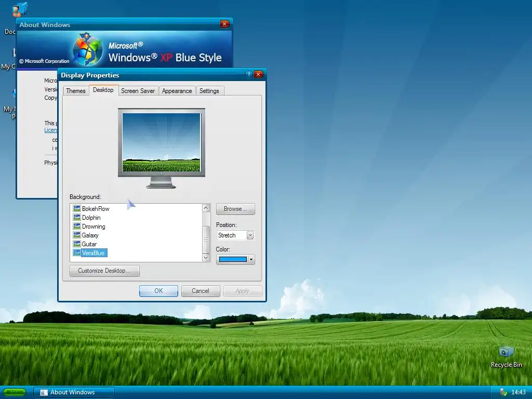532x399 pixels.
Task: Click the Galaxy wallpaper icon
Action: pyautogui.click(x=77, y=235)
